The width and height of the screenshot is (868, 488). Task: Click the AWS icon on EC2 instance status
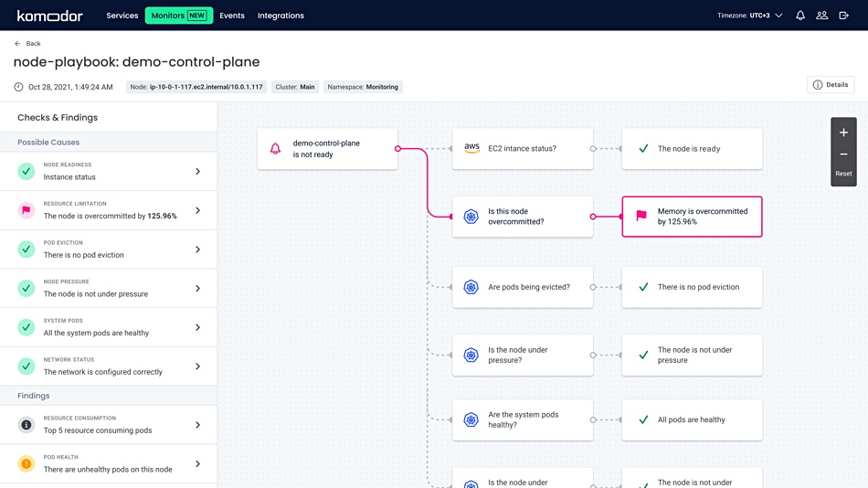coord(471,148)
